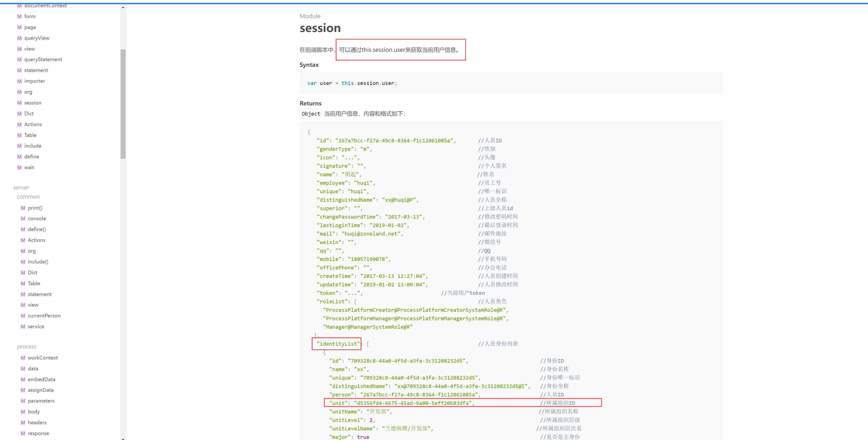
Task: Click the M icon beside workContext
Action: (23, 358)
